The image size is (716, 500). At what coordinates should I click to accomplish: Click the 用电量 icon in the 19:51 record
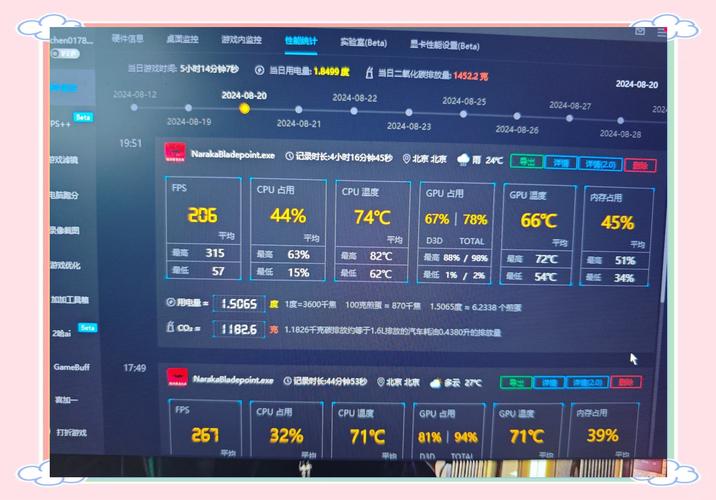(171, 302)
